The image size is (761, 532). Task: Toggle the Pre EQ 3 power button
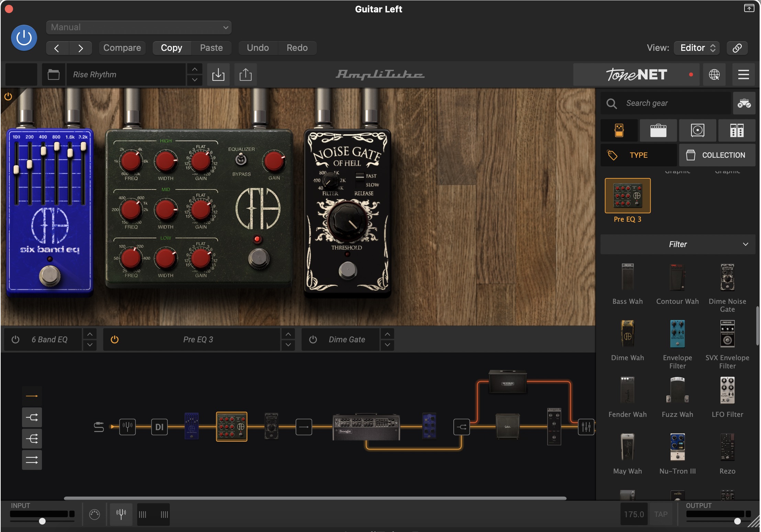pos(114,340)
